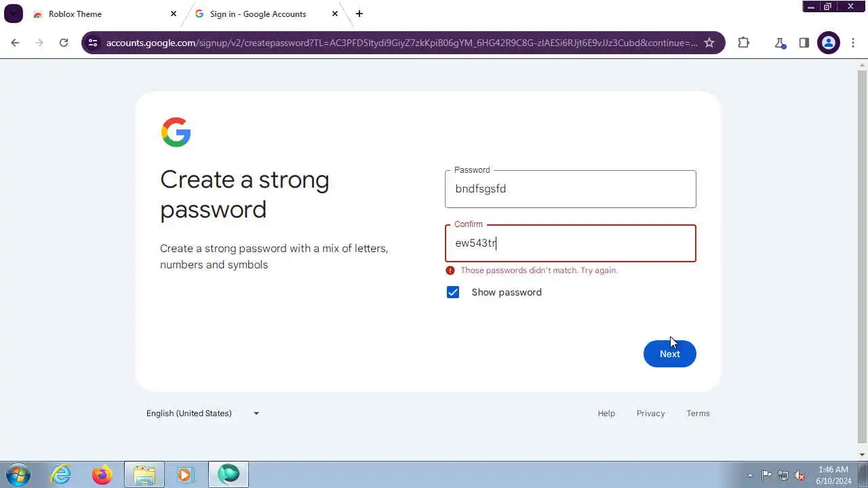Click the "Those passwords didn't match" error text
This screenshot has height=488, width=868.
coord(539,270)
